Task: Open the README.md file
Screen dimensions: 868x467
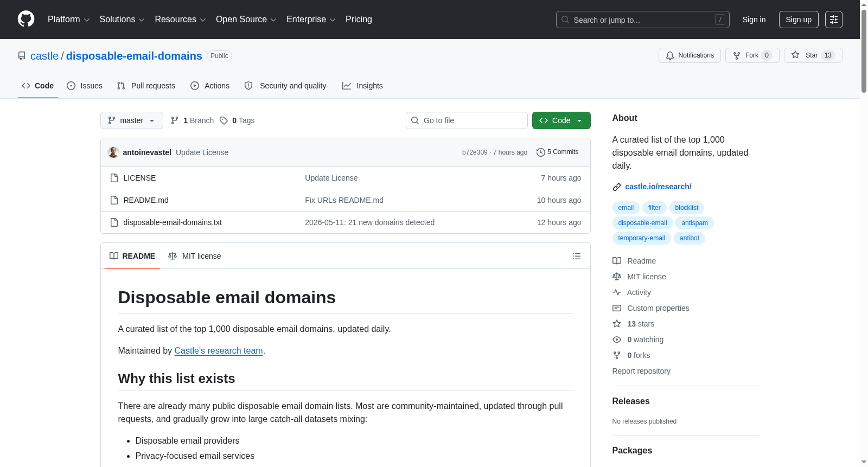Action: tap(146, 200)
